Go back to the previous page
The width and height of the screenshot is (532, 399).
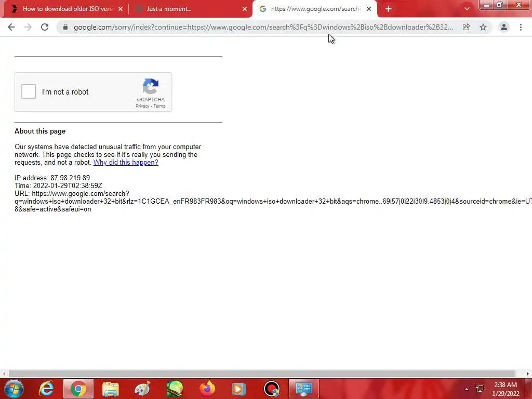[11, 27]
